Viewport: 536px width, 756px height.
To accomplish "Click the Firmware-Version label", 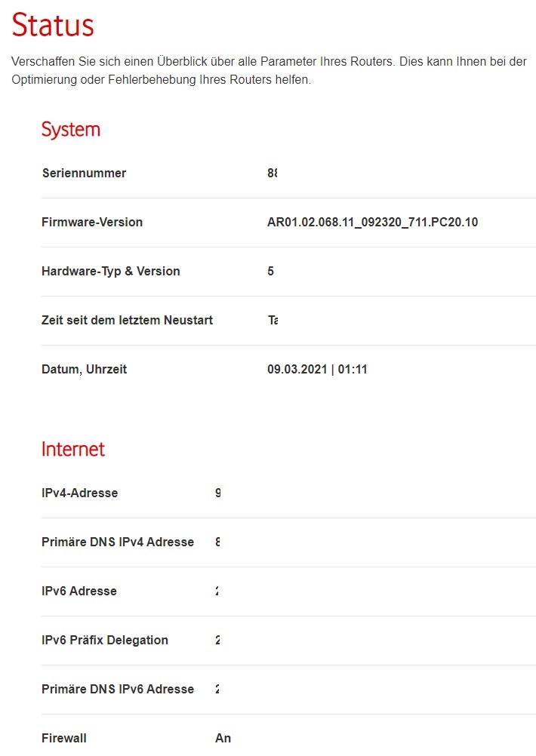I will click(92, 223).
